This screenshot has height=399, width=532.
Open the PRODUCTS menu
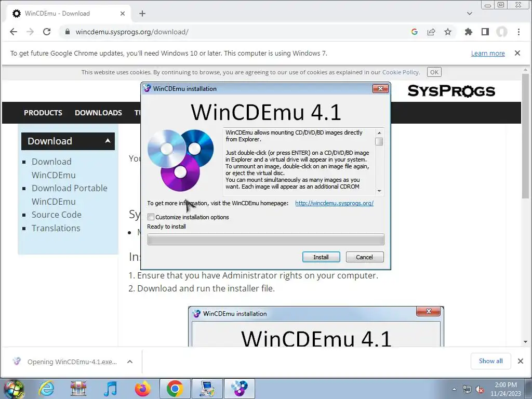(x=43, y=113)
